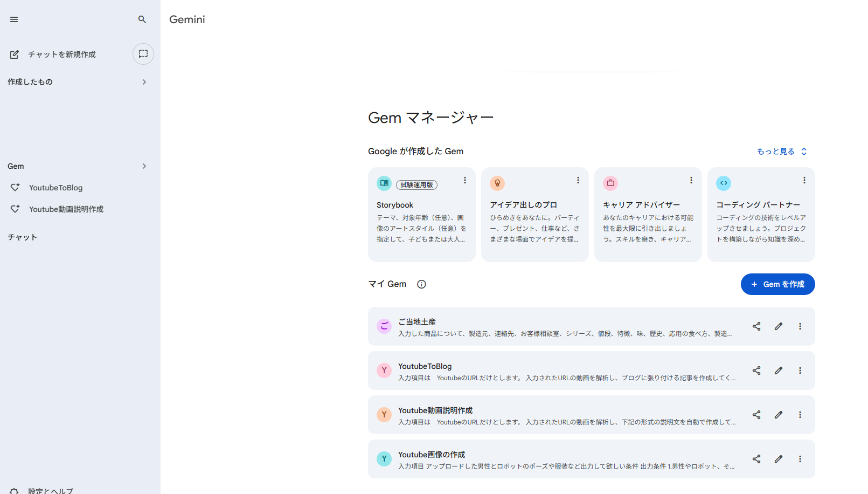This screenshot has width=868, height=494.
Task: Click the info icon beside マイ Gem
Action: pyautogui.click(x=421, y=284)
